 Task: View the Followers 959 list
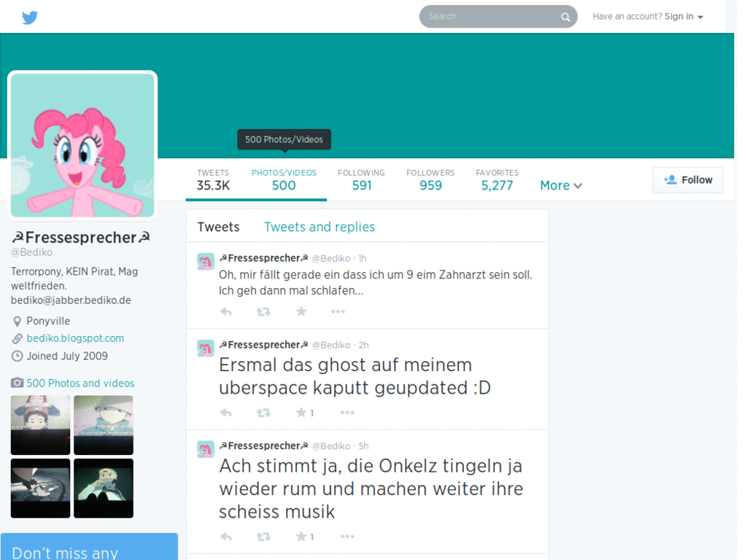[430, 180]
